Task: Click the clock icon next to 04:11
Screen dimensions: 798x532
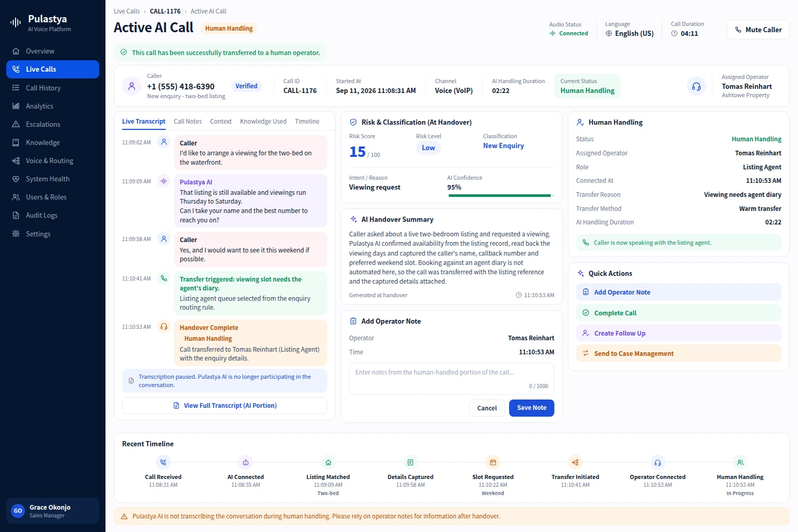Action: pyautogui.click(x=674, y=33)
